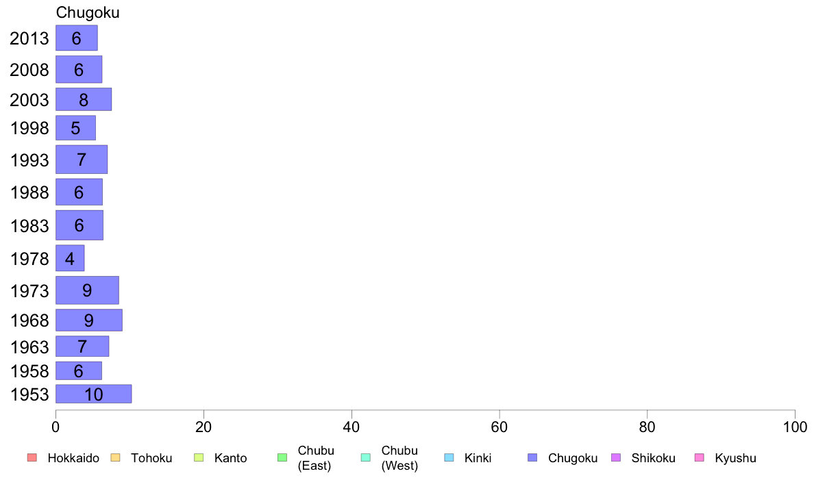Click the 1993 bar showing 7

click(x=82, y=160)
